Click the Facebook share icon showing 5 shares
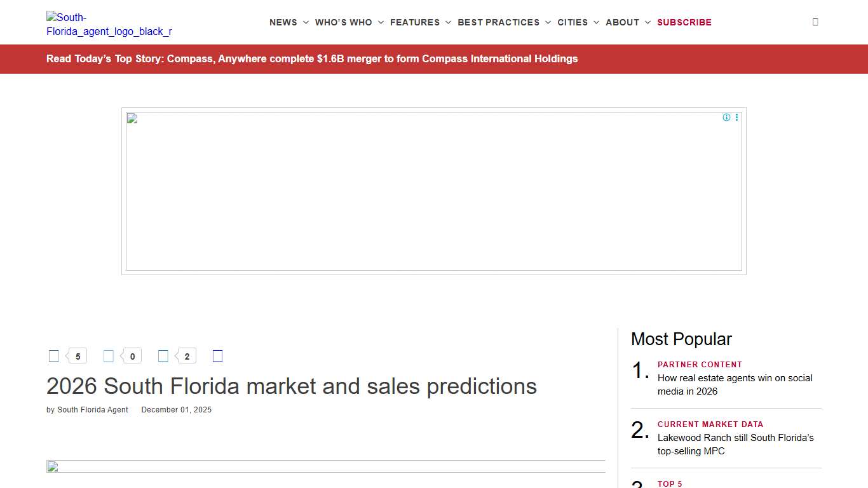This screenshot has width=868, height=488. pos(53,355)
